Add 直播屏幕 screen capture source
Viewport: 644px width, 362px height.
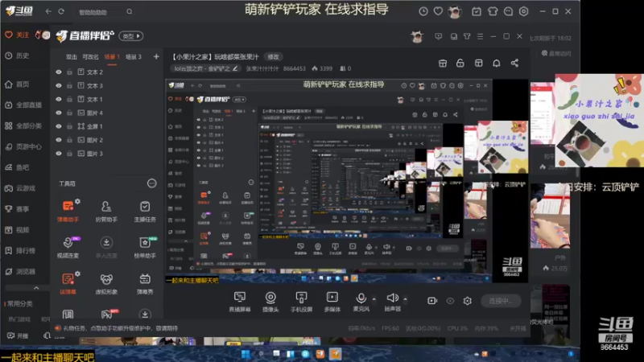pyautogui.click(x=239, y=301)
